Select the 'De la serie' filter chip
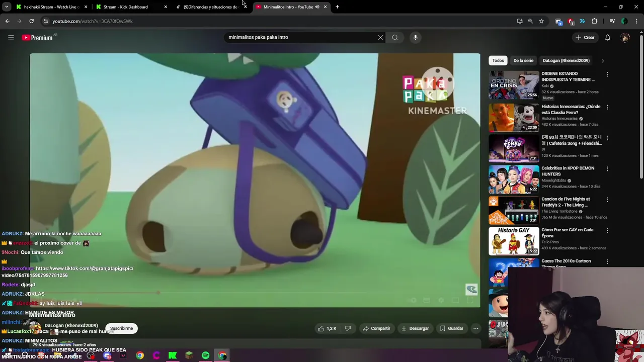 [x=523, y=61]
